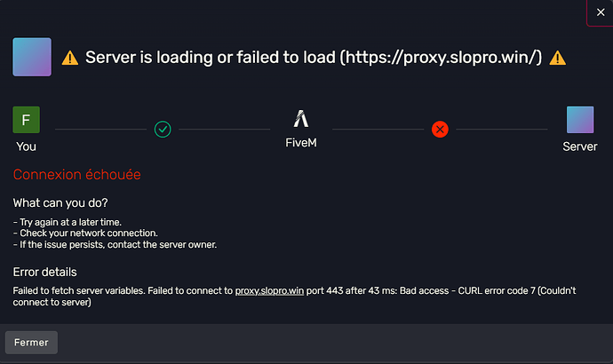
Task: Click the green checkmark status icon
Action: click(163, 130)
